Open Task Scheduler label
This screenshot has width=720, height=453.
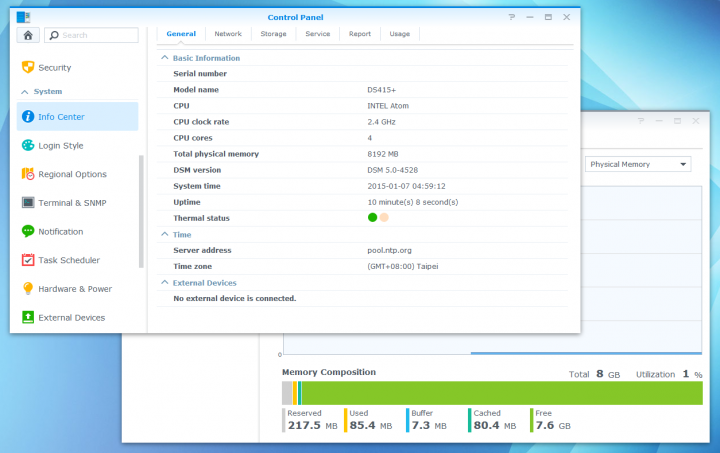69,260
